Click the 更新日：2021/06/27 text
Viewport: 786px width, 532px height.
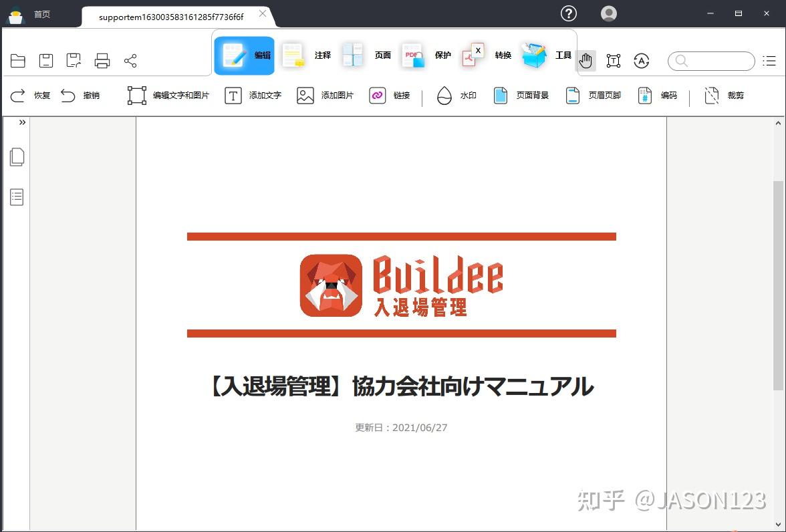401,428
